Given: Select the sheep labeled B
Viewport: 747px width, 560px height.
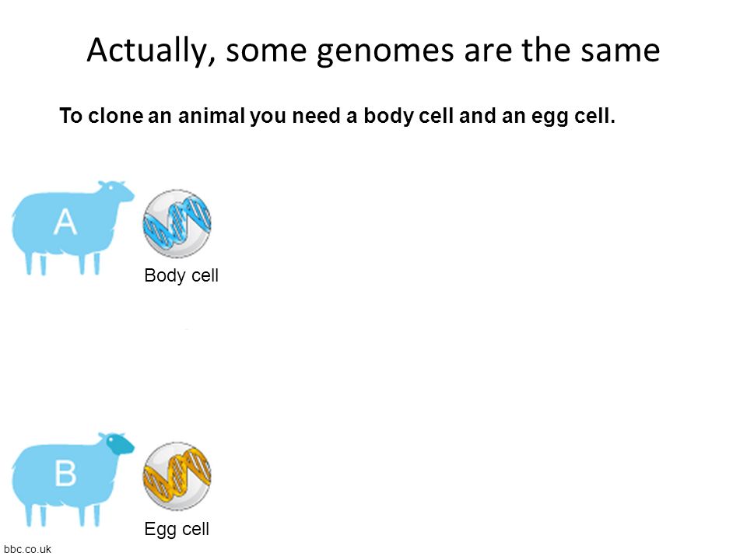Looking at the screenshot, I should [73, 480].
